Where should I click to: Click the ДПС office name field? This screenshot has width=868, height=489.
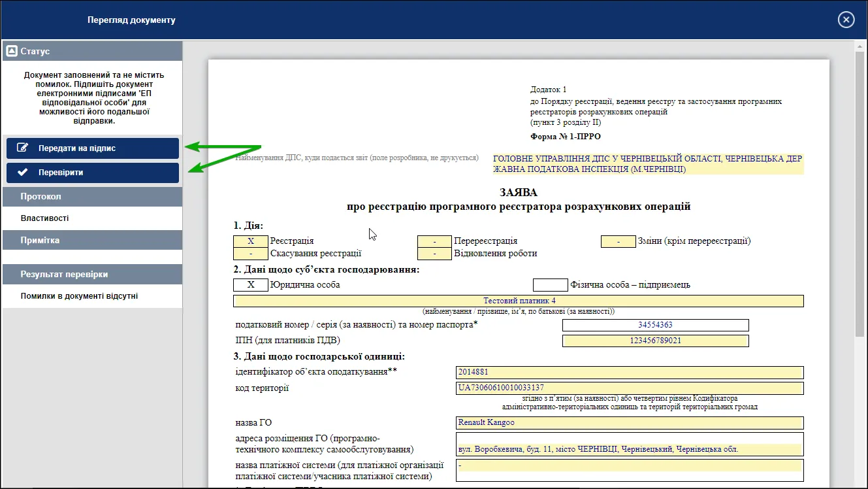coord(648,164)
